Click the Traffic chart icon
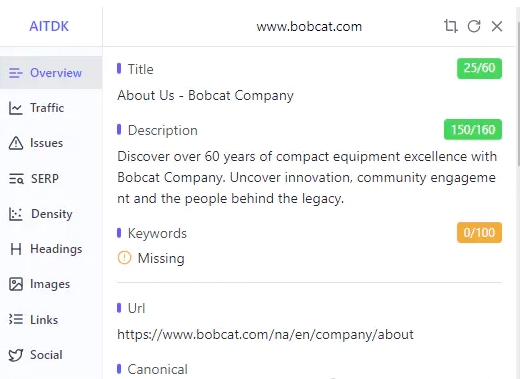 [15, 108]
